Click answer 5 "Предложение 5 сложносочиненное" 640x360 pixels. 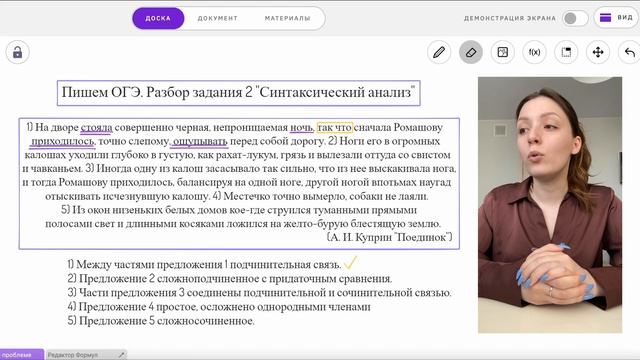click(161, 321)
